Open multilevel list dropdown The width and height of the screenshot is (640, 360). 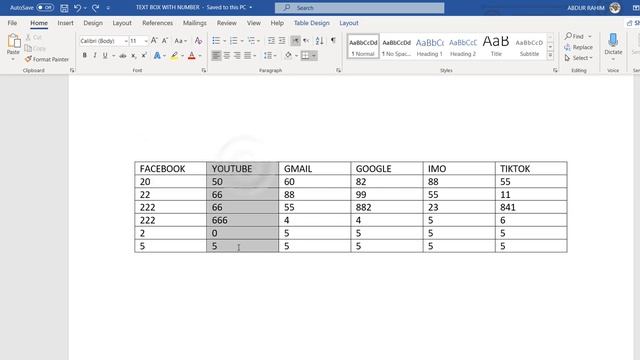258,41
